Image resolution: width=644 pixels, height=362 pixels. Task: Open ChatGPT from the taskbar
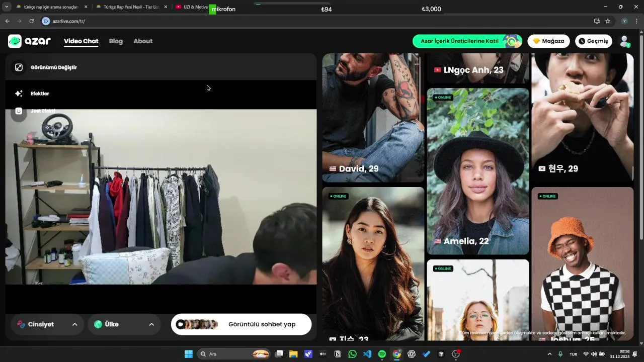(412, 354)
